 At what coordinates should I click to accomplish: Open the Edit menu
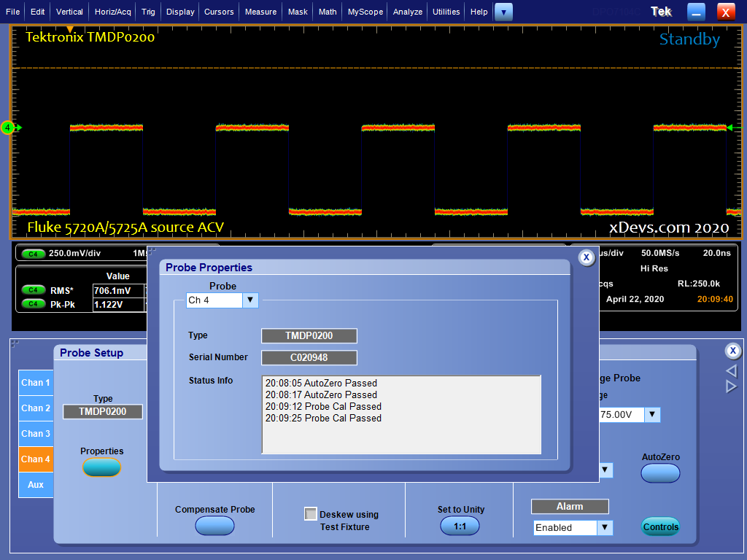(38, 12)
